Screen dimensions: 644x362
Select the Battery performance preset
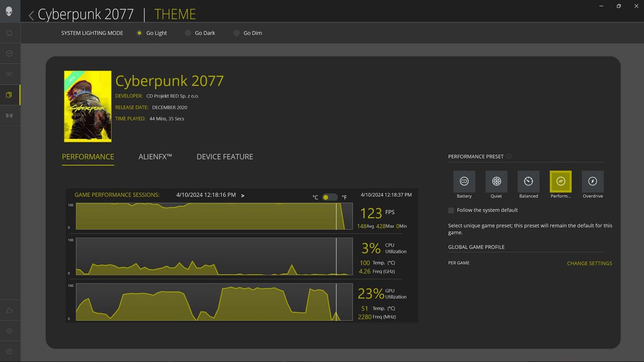[x=464, y=181]
